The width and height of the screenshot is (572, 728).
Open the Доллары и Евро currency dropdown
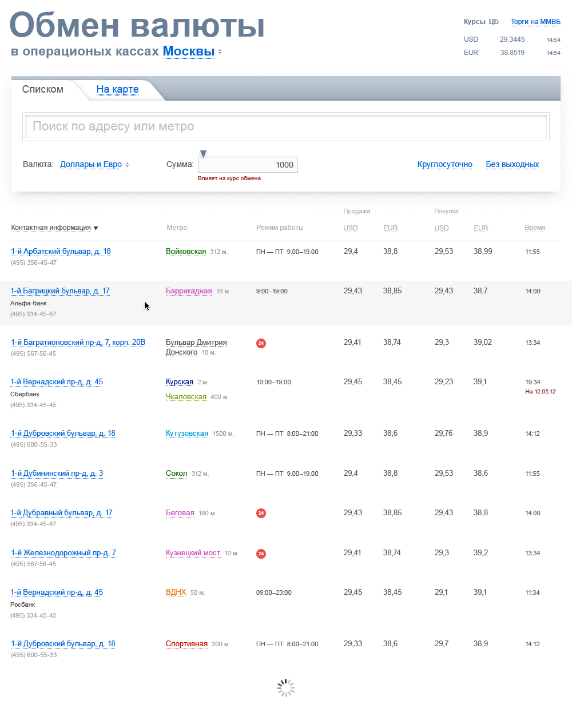92,164
